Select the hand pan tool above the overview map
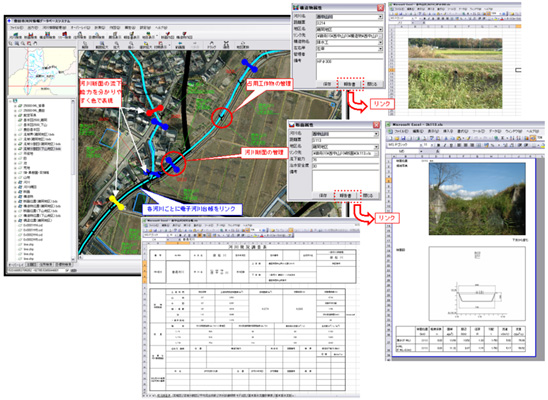The image size is (548, 400). coord(35,44)
